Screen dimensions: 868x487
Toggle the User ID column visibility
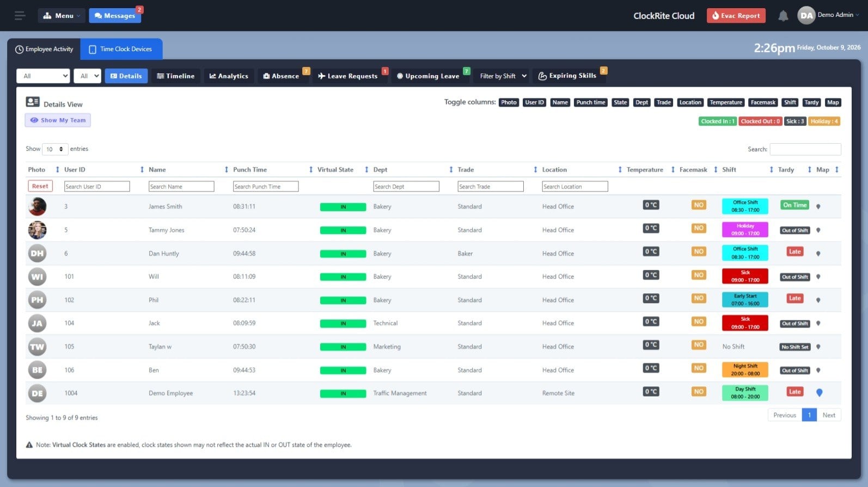point(534,102)
